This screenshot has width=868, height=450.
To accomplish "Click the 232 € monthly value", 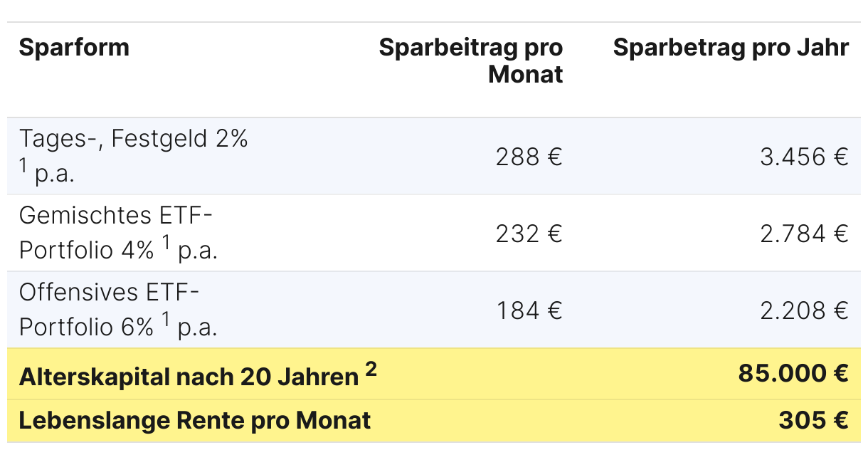I will (x=529, y=234).
